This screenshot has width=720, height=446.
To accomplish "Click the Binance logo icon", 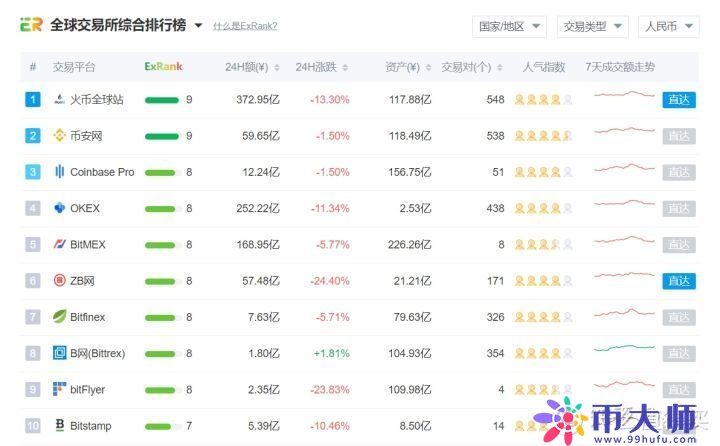I will tap(59, 136).
